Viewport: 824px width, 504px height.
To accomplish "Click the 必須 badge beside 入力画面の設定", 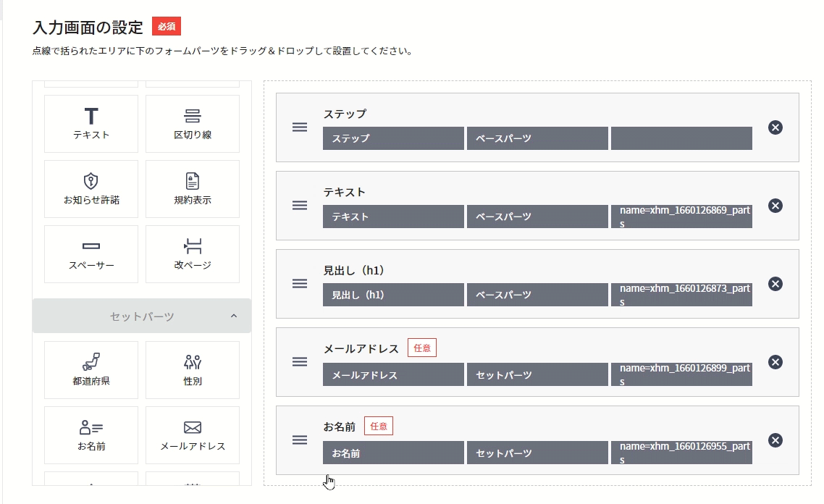I will [x=166, y=25].
